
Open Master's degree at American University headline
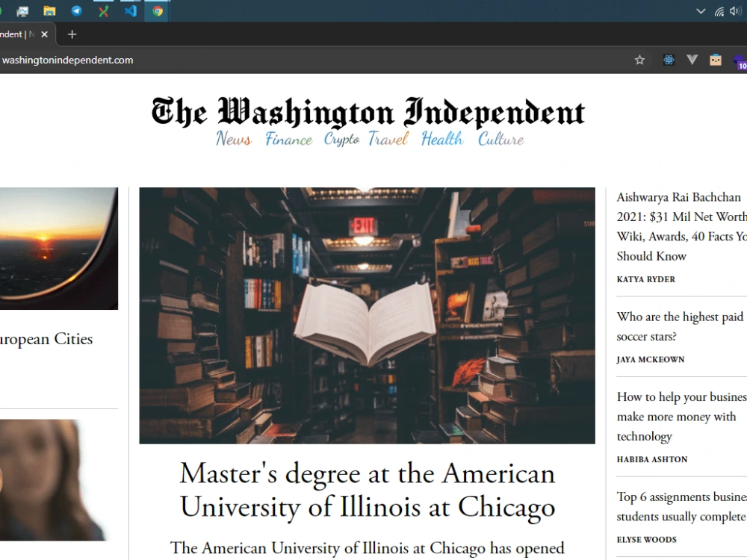click(x=368, y=490)
